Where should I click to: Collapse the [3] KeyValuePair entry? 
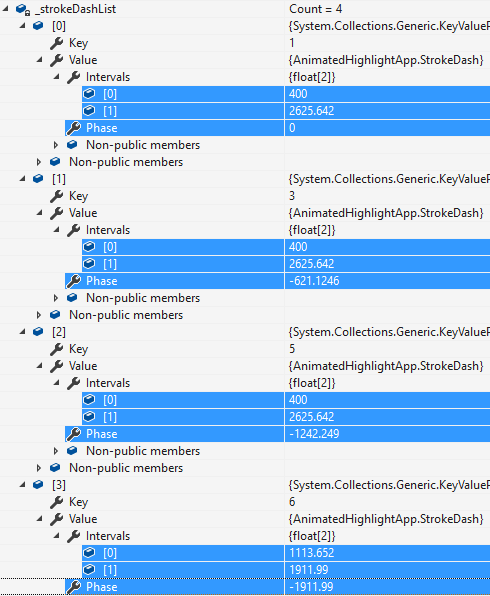[22, 485]
